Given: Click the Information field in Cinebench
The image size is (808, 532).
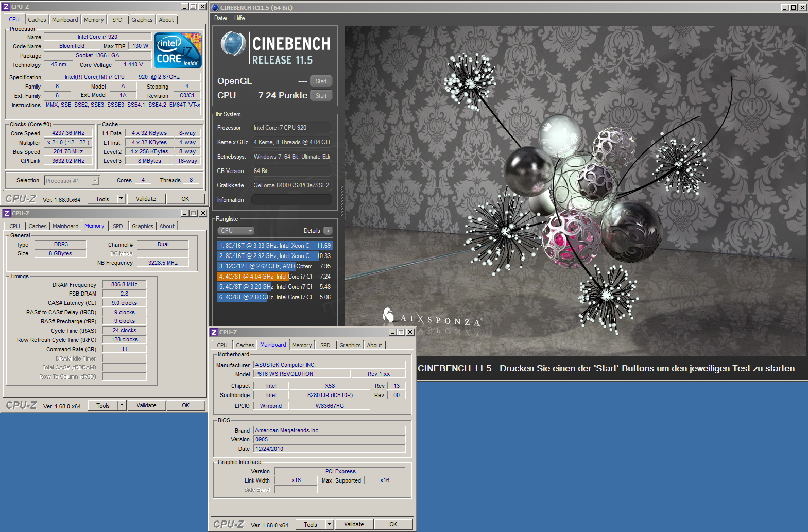Looking at the screenshot, I should (291, 200).
